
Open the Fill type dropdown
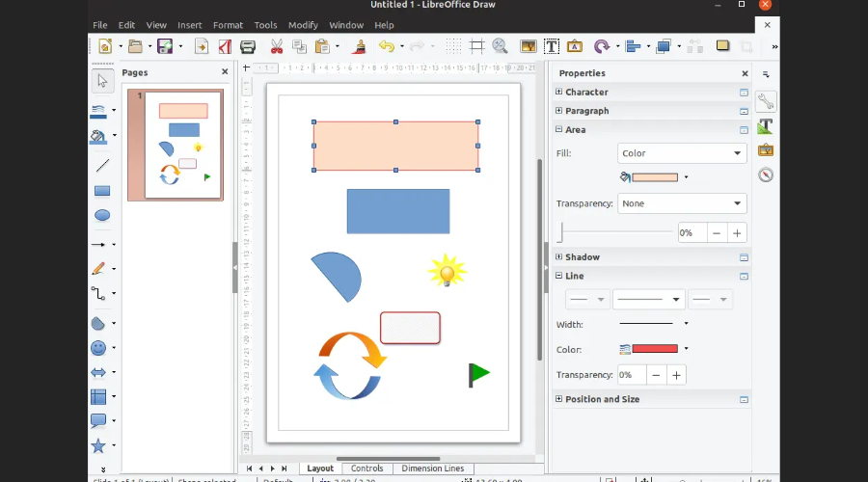pos(681,153)
